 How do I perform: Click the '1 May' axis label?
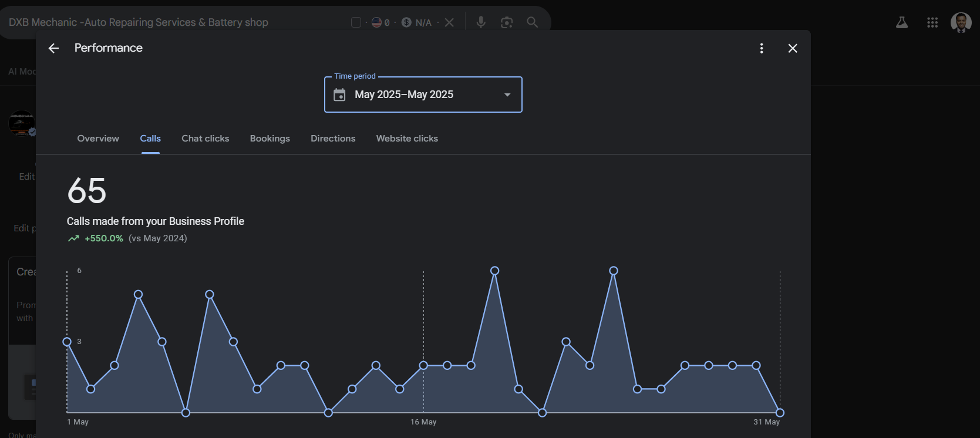click(x=78, y=422)
